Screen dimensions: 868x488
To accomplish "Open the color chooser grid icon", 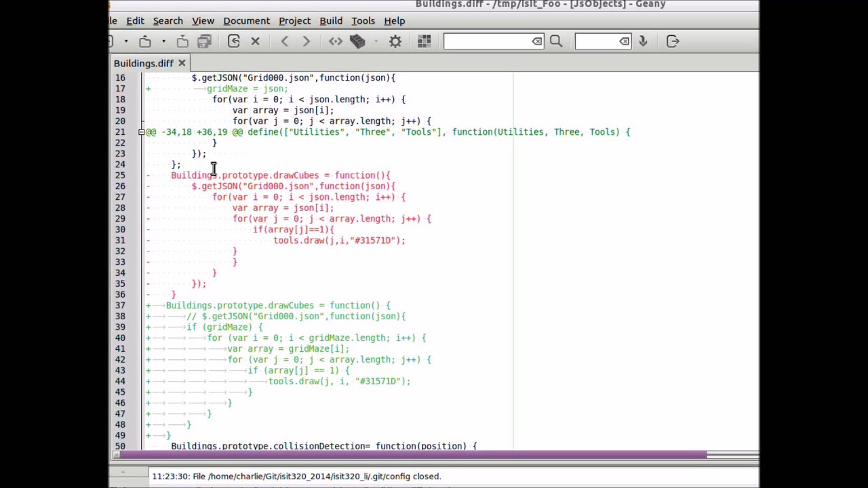I will coord(425,42).
